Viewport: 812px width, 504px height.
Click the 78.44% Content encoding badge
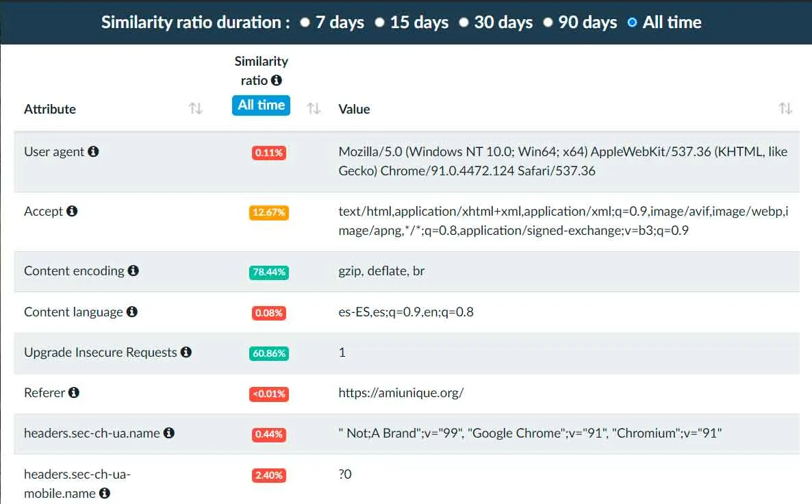coord(269,272)
